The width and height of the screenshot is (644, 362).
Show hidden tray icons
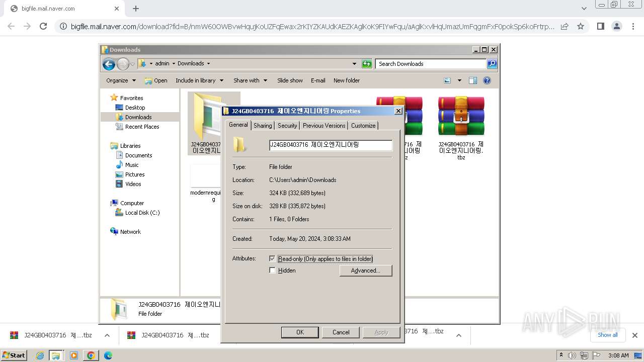(561, 355)
